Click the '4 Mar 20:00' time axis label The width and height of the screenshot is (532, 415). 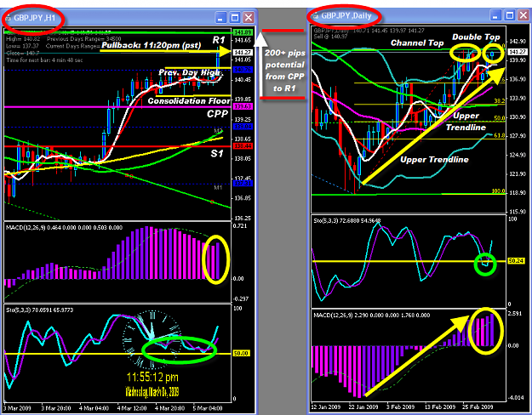pos(170,408)
